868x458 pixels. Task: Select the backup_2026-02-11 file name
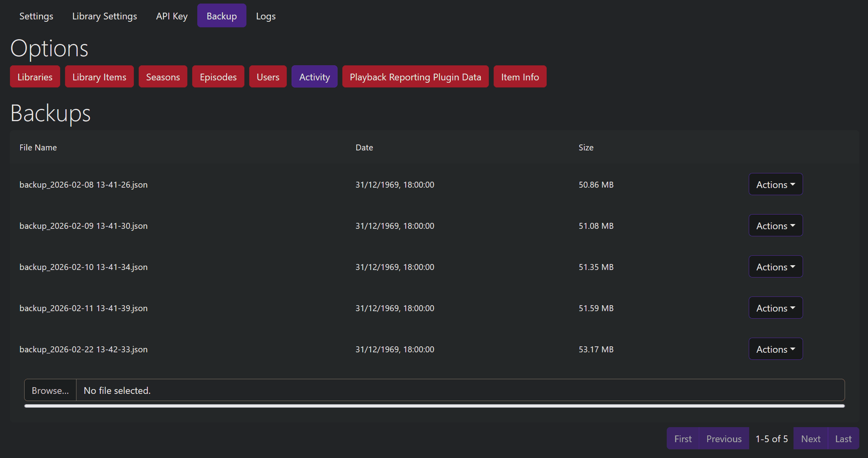[83, 308]
